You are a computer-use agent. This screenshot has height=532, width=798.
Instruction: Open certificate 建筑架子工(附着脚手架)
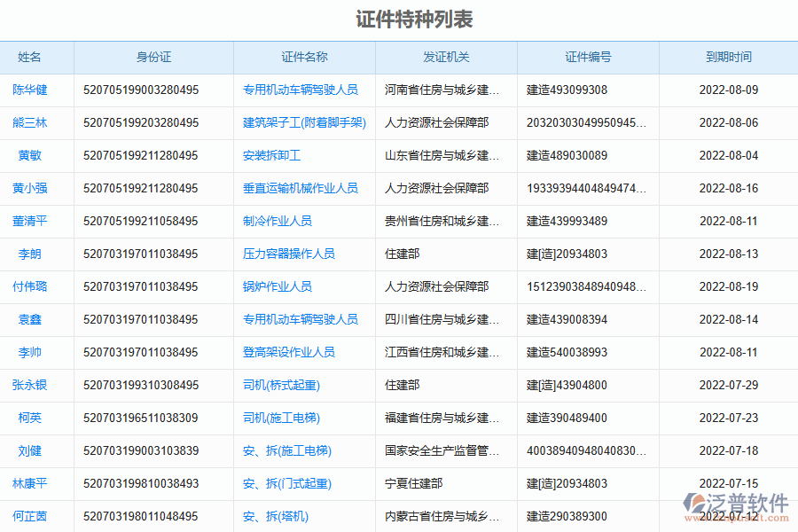[303, 122]
